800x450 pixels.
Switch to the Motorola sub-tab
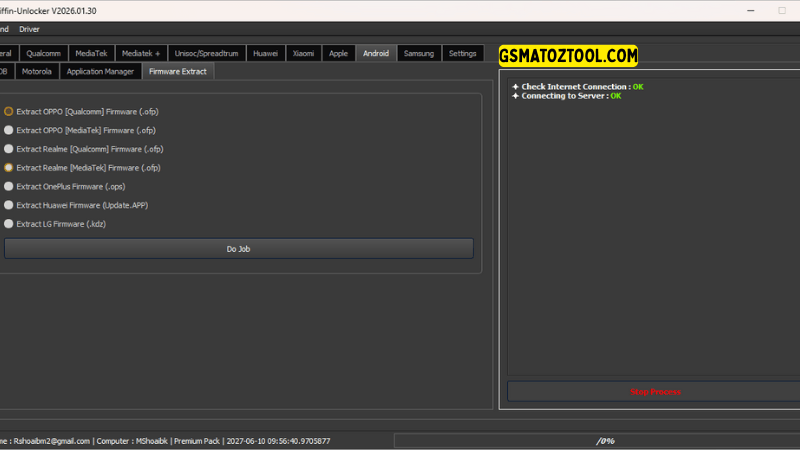pos(36,72)
